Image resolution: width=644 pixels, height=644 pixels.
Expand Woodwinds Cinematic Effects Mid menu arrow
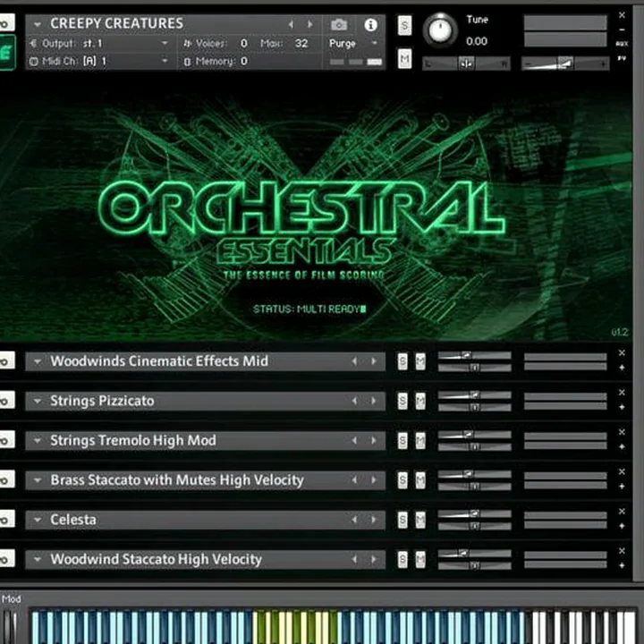coord(38,361)
